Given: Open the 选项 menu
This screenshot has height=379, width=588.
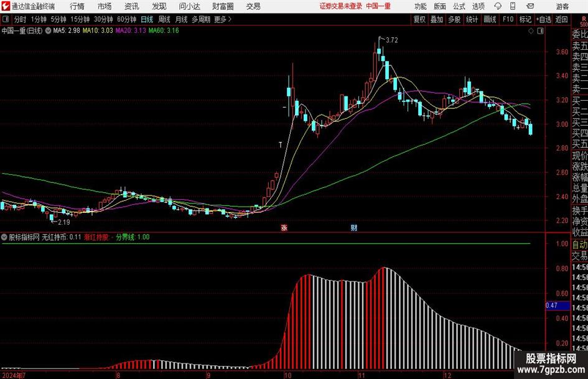Looking at the screenshot, I should coord(478,6).
